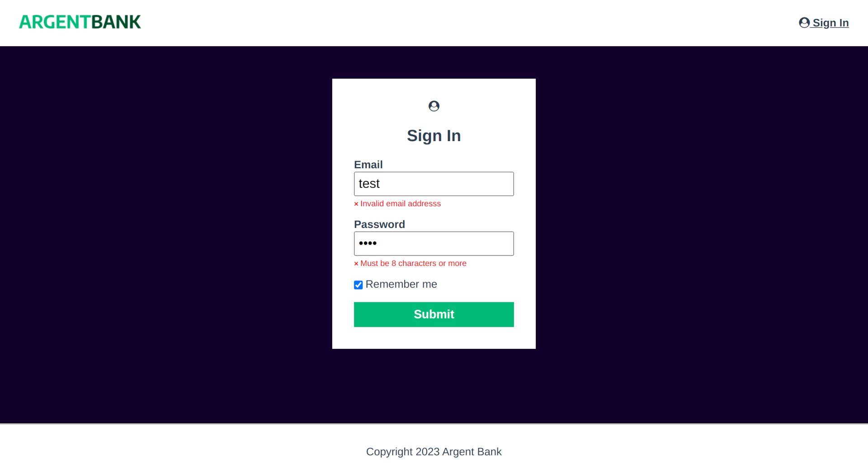Click the Invalid email addresss error message

401,204
